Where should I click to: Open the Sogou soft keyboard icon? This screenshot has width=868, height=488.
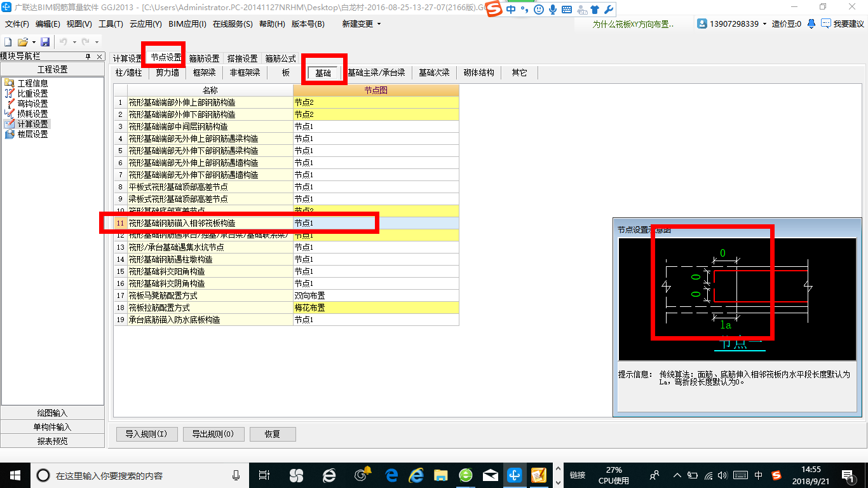(x=566, y=10)
